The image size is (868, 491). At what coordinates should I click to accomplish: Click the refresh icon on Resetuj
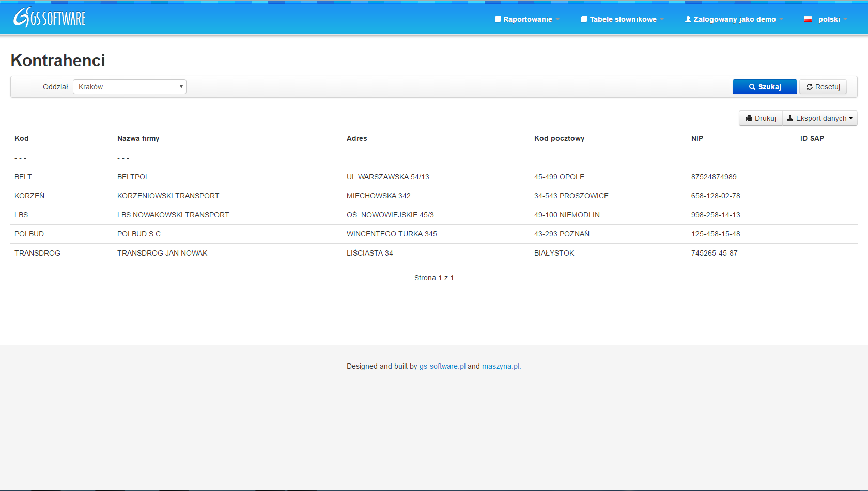(810, 87)
